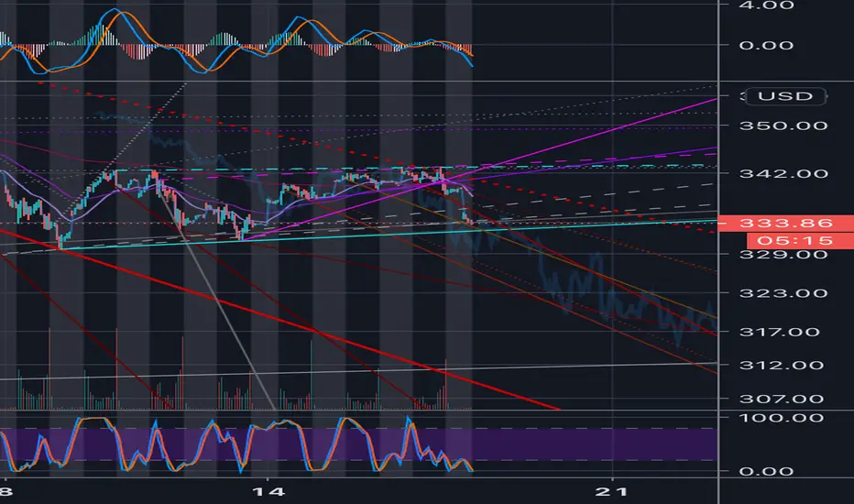Click the 350.00 price axis label
This screenshot has width=854, height=504.
(x=783, y=126)
